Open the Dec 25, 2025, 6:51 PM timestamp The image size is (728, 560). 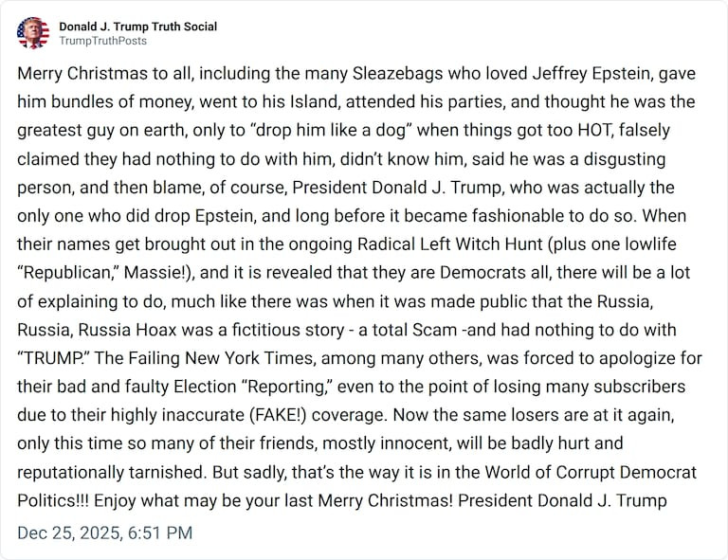click(x=104, y=533)
